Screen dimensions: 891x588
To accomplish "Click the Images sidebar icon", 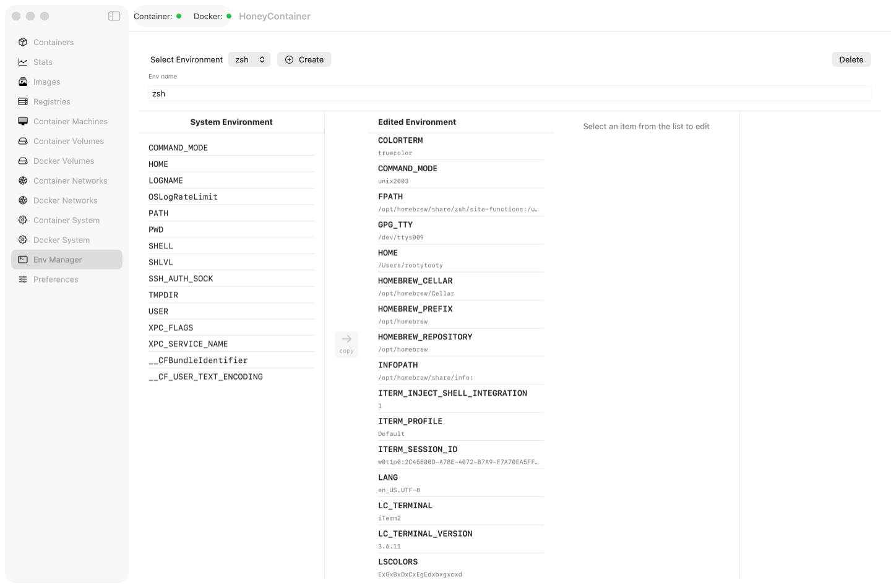I will (x=23, y=82).
